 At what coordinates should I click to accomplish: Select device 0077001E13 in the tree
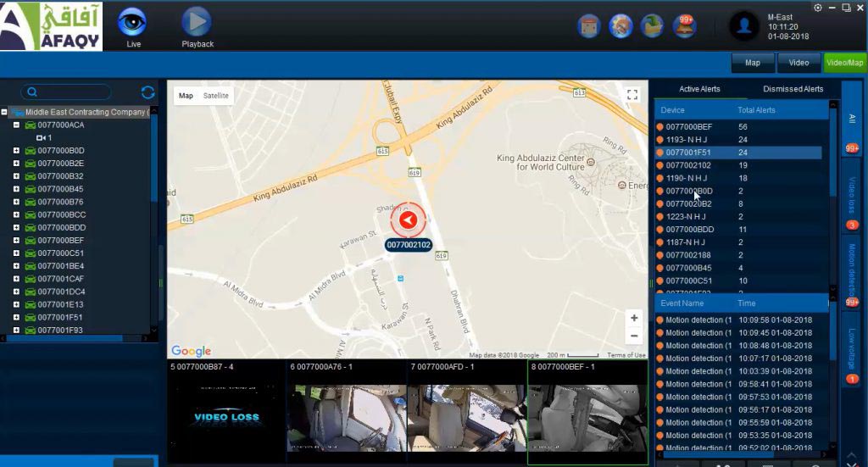(60, 304)
